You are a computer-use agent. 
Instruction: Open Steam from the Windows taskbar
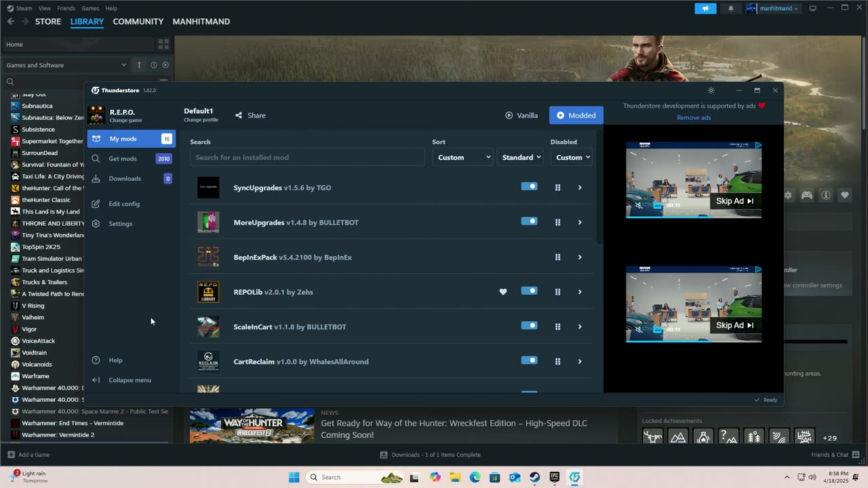[534, 477]
